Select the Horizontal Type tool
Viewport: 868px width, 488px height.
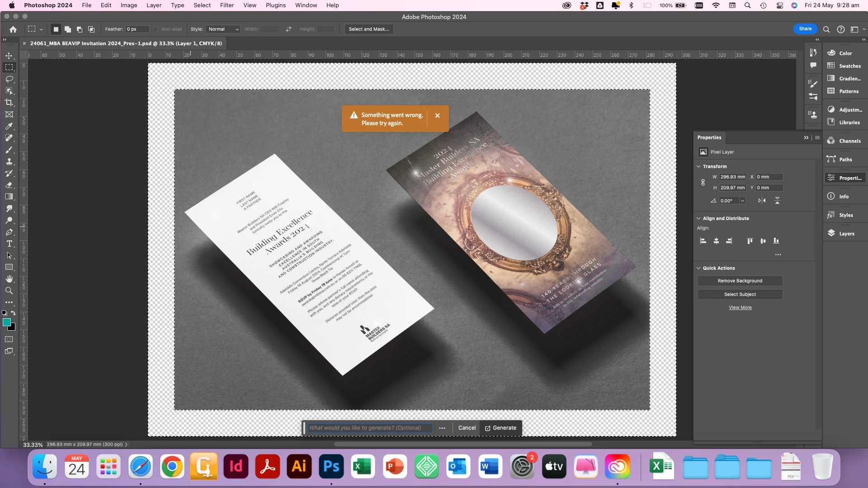[x=9, y=244]
